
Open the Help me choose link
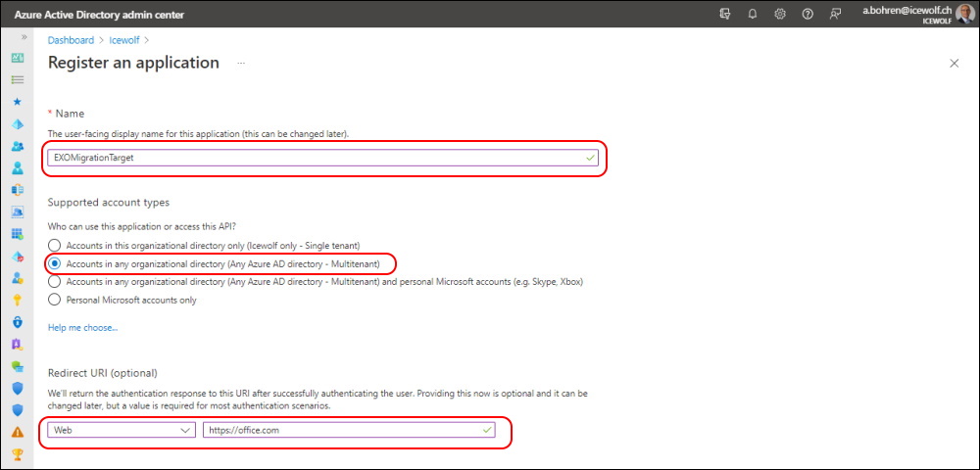(x=83, y=327)
